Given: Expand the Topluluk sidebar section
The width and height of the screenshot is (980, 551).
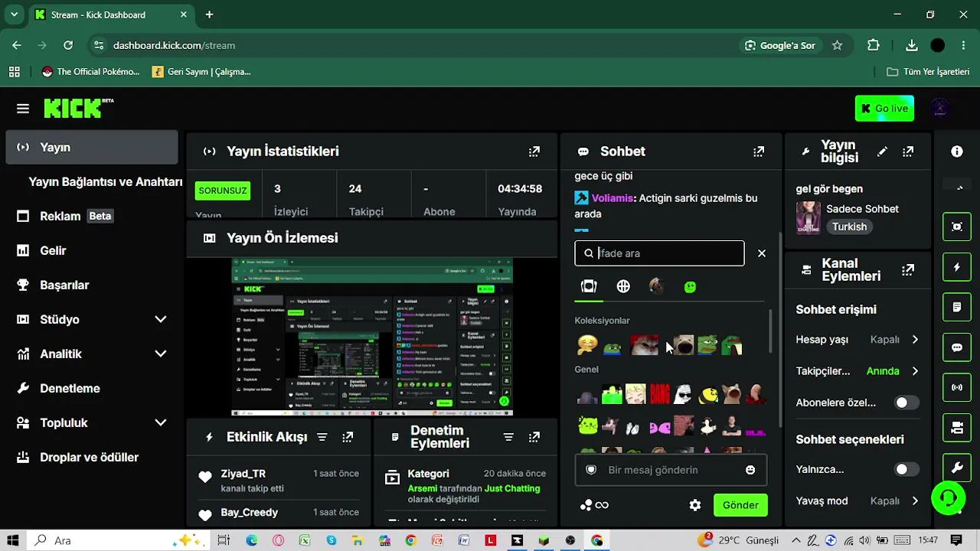Looking at the screenshot, I should click(161, 422).
